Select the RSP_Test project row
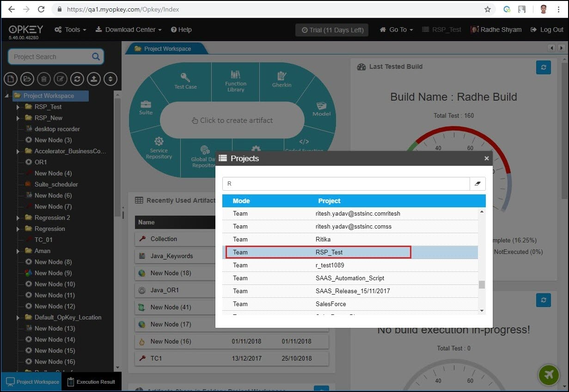Screen dimensions: 569x392 click(x=350, y=252)
